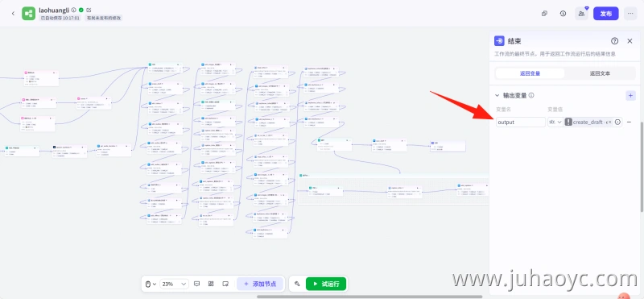Select the 返回变量 tab
This screenshot has width=644, height=299.
[x=530, y=73]
